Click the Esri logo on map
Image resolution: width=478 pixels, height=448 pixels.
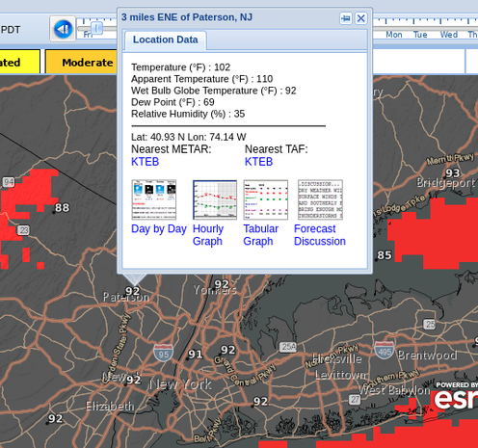[456, 396]
